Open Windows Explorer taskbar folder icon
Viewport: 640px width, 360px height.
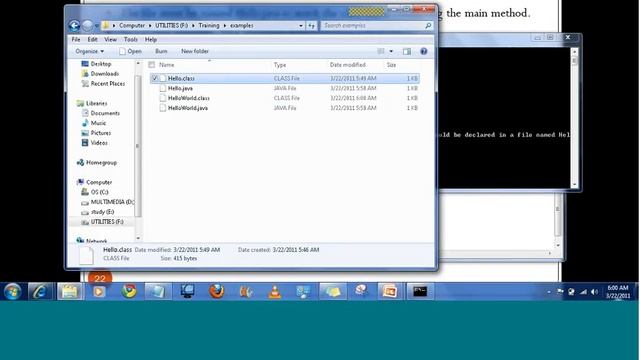pos(70,291)
